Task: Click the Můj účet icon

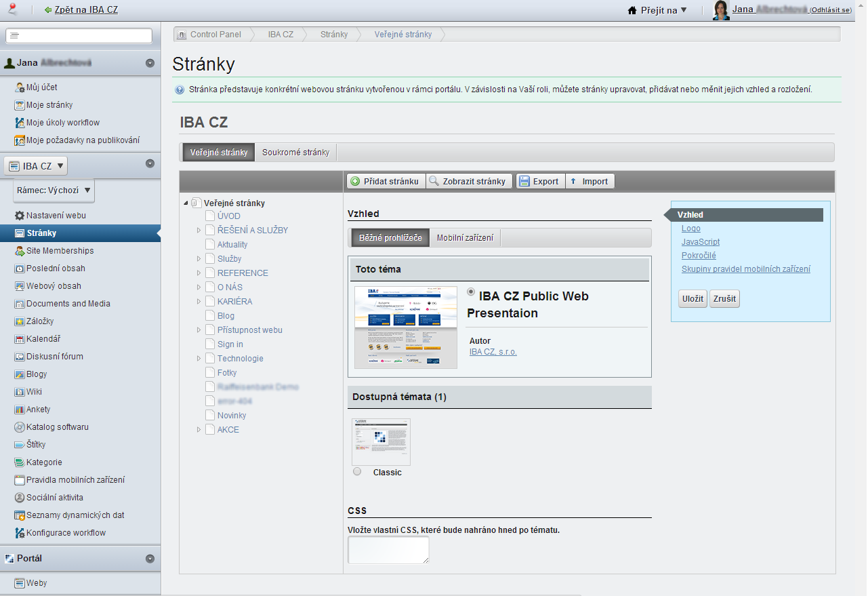Action: pyautogui.click(x=20, y=87)
